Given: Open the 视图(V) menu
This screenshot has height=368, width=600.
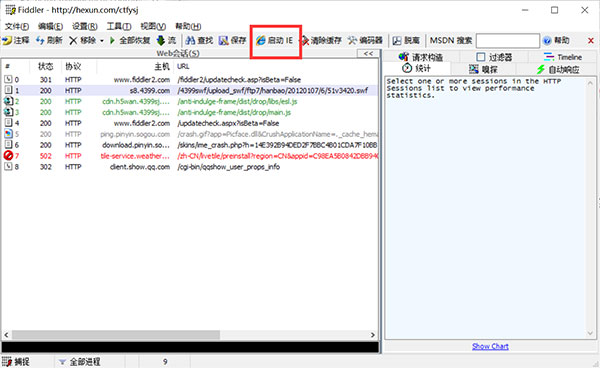Looking at the screenshot, I should (153, 26).
